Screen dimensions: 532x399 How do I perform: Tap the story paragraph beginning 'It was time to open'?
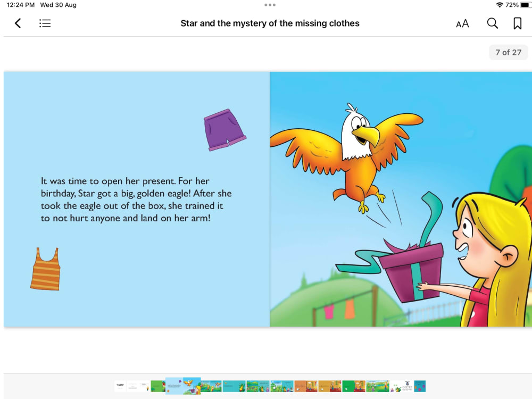pos(136,199)
